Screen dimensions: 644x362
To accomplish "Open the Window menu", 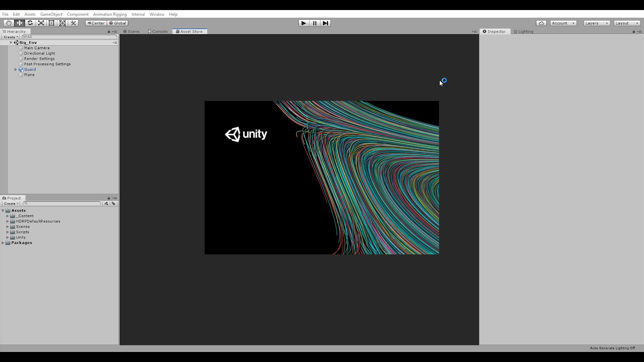I will click(x=156, y=15).
